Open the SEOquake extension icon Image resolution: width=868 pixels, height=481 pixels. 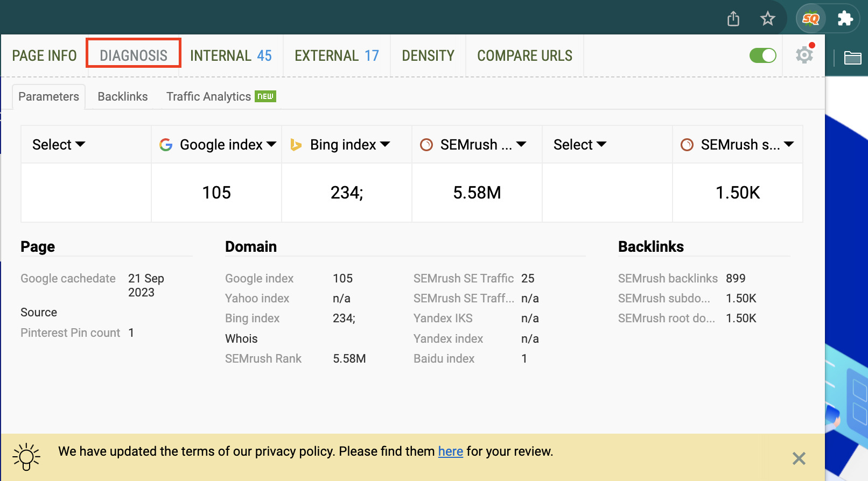coord(810,19)
